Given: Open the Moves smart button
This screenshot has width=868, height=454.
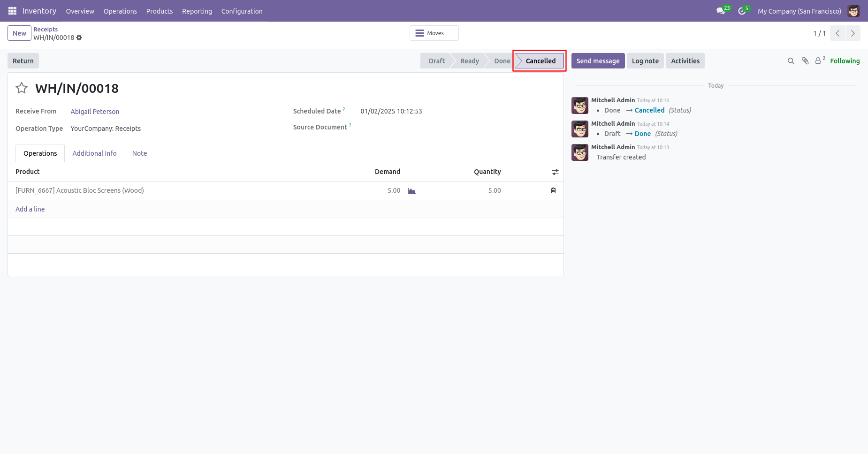Looking at the screenshot, I should pyautogui.click(x=434, y=33).
